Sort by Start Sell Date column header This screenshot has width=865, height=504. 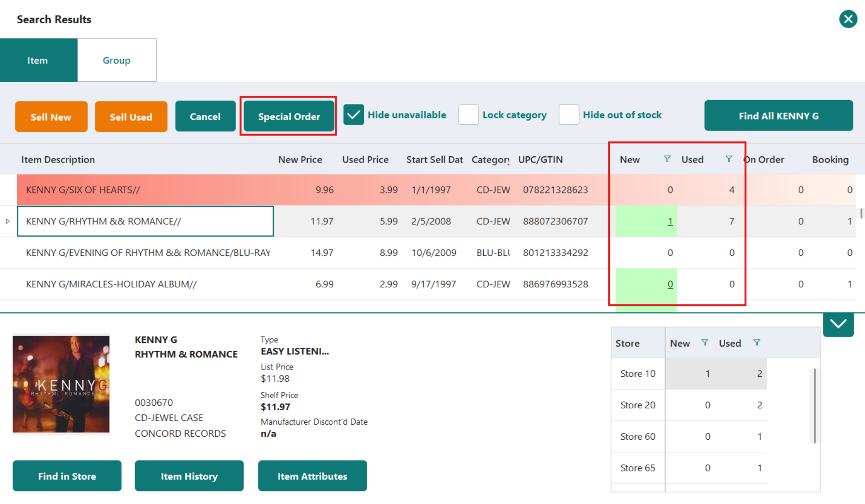click(434, 159)
